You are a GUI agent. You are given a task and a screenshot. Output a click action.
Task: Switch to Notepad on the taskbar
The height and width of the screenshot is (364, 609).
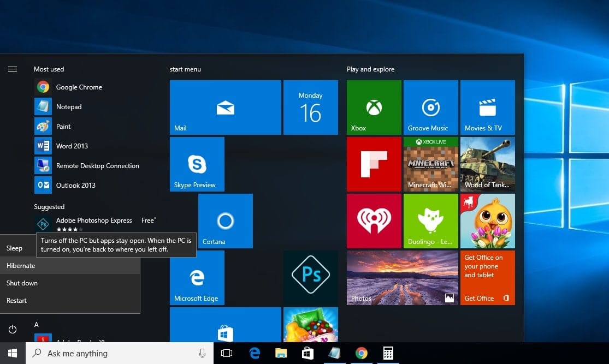coord(334,353)
